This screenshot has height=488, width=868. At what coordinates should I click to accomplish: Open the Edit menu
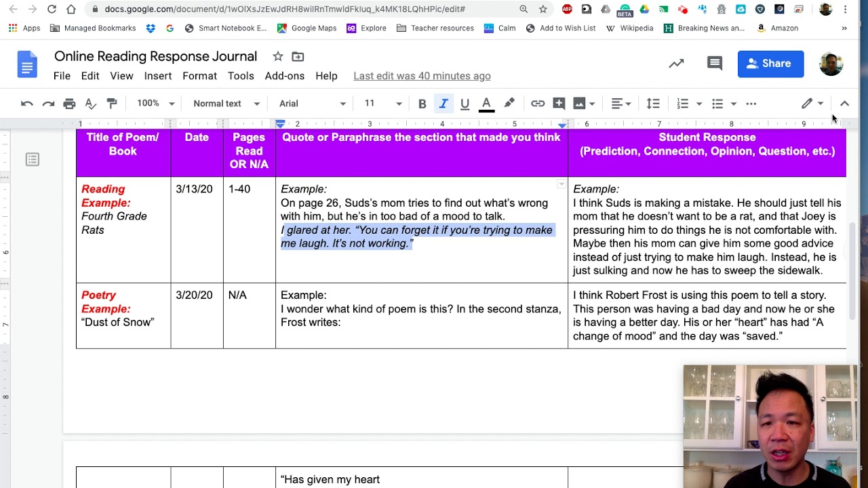[x=90, y=76]
